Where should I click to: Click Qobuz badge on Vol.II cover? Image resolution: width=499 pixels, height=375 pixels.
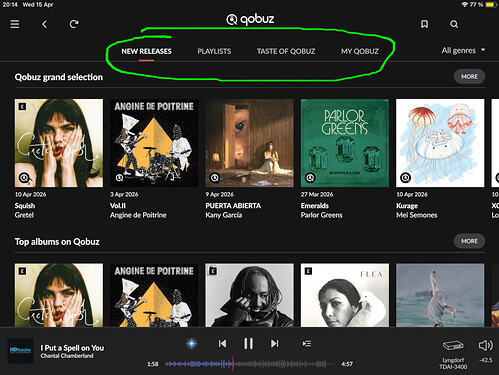coord(119,178)
